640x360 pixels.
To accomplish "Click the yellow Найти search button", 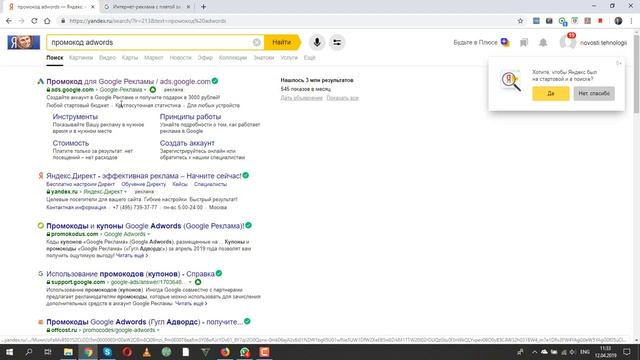I will tap(282, 42).
